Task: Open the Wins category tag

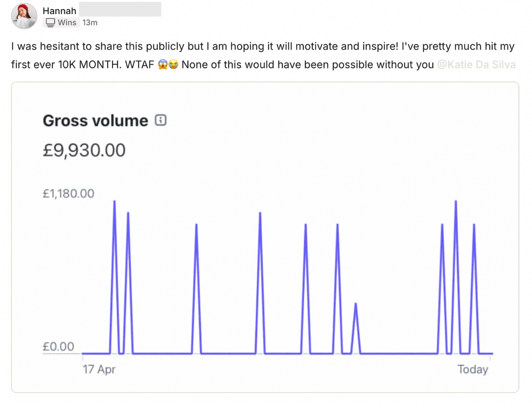Action: click(61, 23)
